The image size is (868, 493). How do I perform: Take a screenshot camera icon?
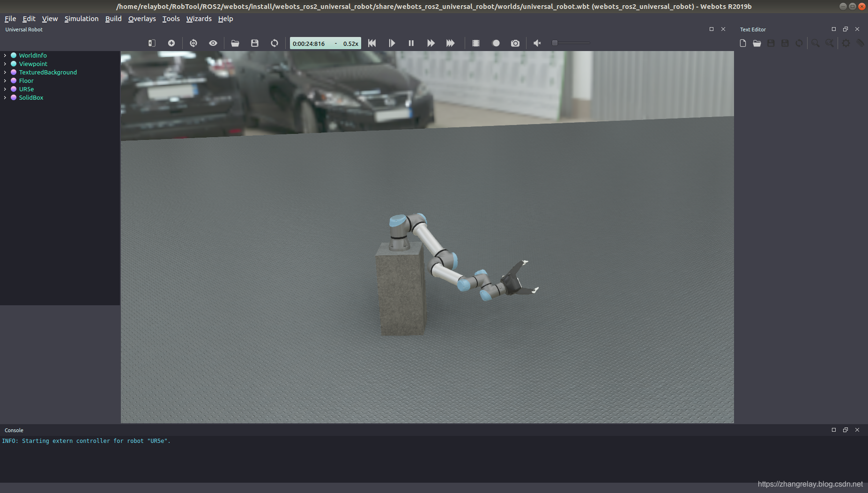[515, 43]
